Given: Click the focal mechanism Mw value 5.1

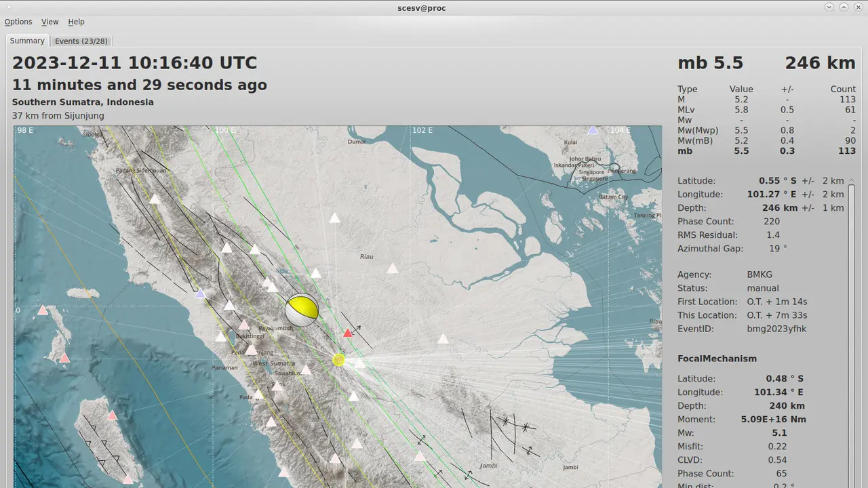Looking at the screenshot, I should click(779, 433).
